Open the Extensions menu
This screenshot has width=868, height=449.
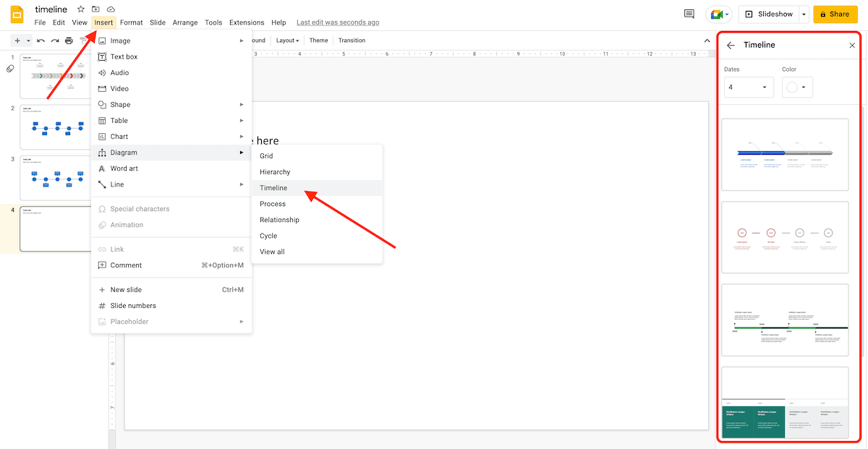click(247, 22)
